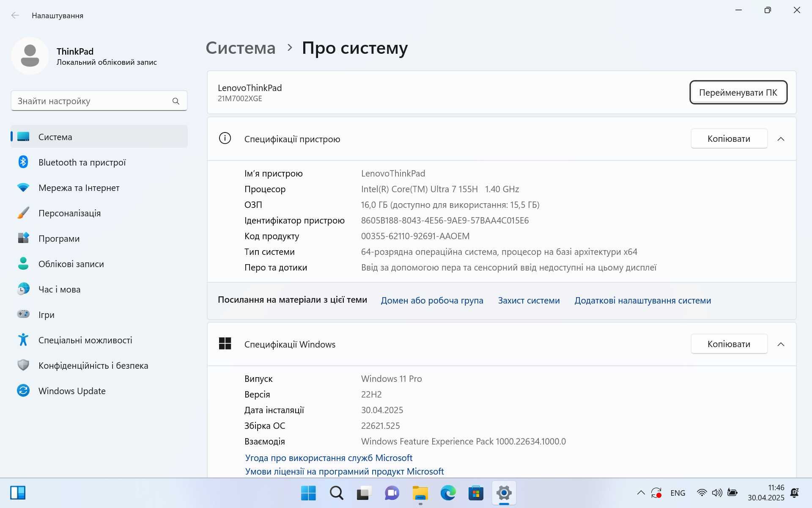812x508 pixels.
Task: Launch Microsoft Edge from the taskbar
Action: (x=448, y=493)
